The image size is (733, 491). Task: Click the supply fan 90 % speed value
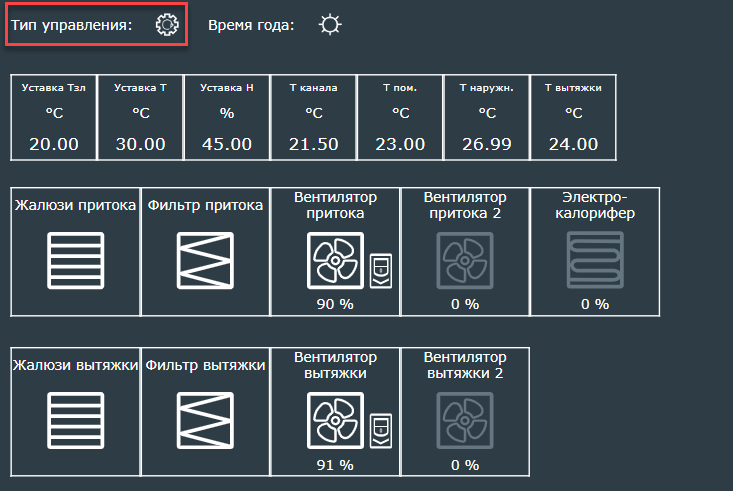[x=334, y=304]
